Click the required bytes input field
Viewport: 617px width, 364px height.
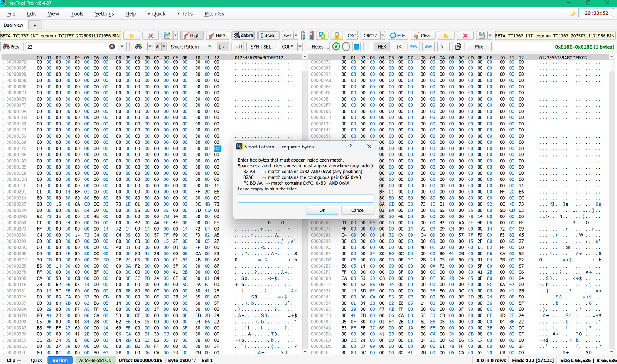coord(306,199)
